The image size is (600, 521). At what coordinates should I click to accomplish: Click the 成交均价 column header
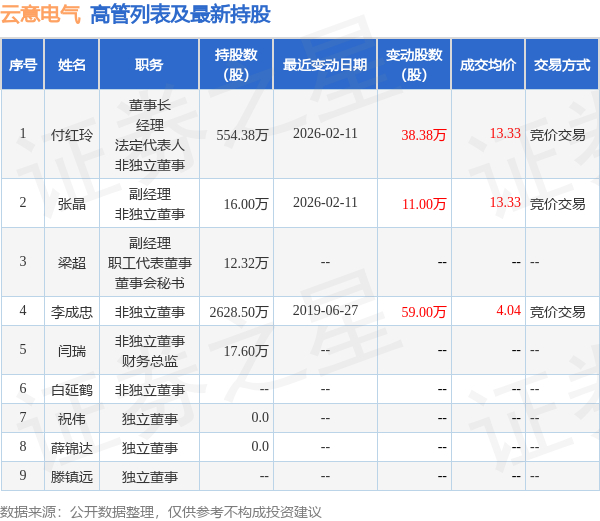point(488,65)
